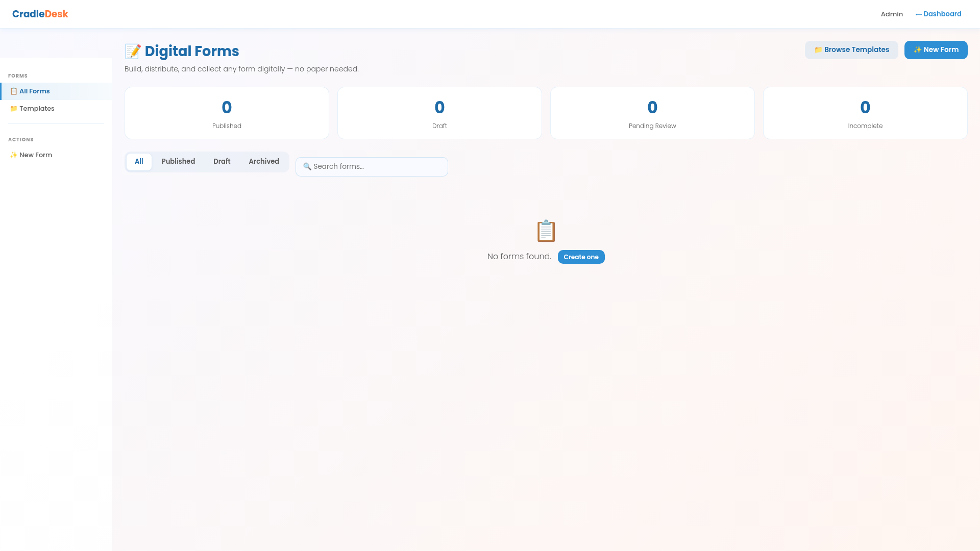Image resolution: width=980 pixels, height=551 pixels.
Task: Click the sparkle icon next to New Form action
Action: pyautogui.click(x=13, y=155)
